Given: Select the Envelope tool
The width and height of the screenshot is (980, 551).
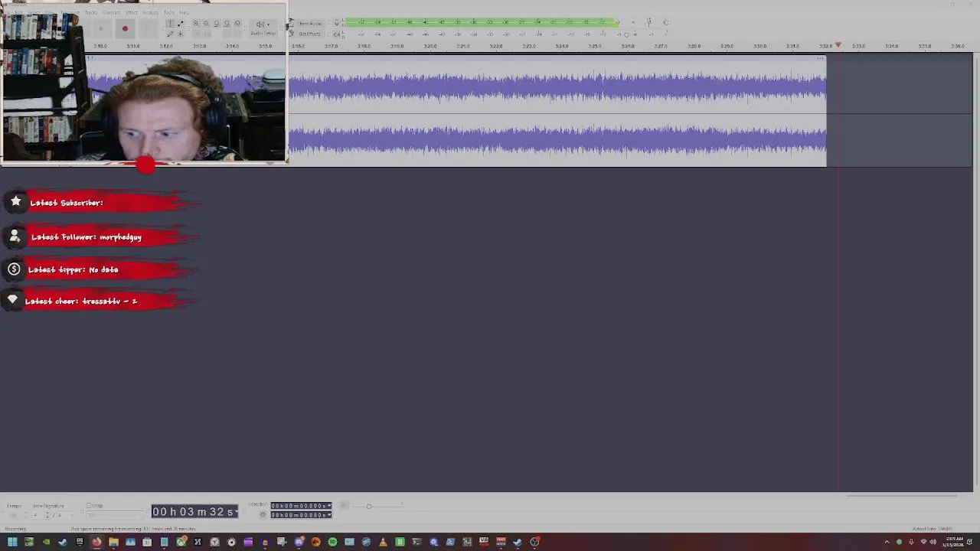Looking at the screenshot, I should coord(180,24).
